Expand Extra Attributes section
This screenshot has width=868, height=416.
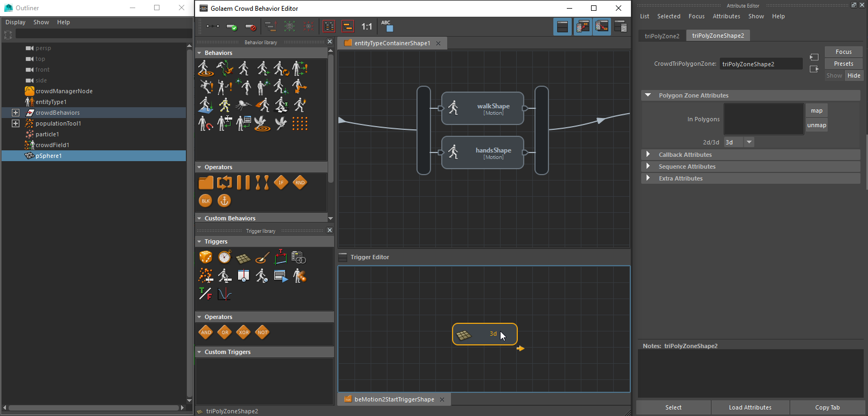click(648, 178)
